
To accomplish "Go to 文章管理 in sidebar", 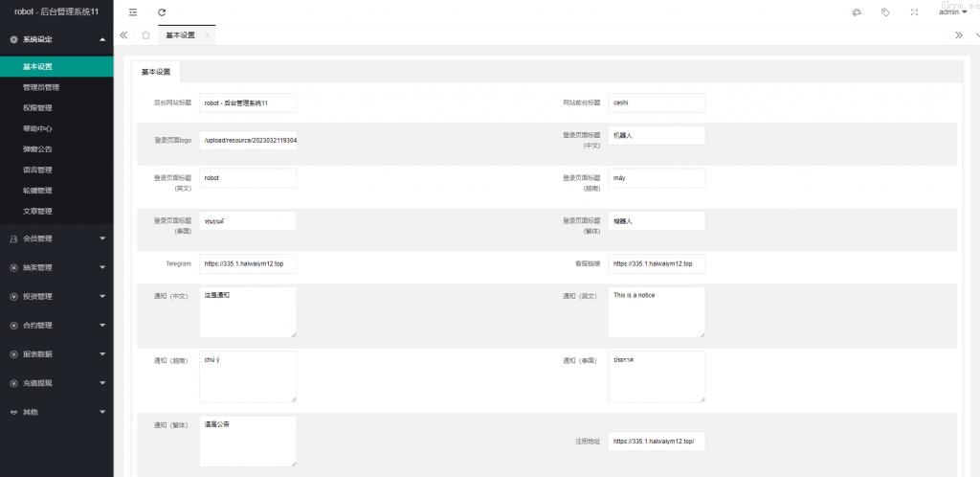I will pyautogui.click(x=37, y=211).
